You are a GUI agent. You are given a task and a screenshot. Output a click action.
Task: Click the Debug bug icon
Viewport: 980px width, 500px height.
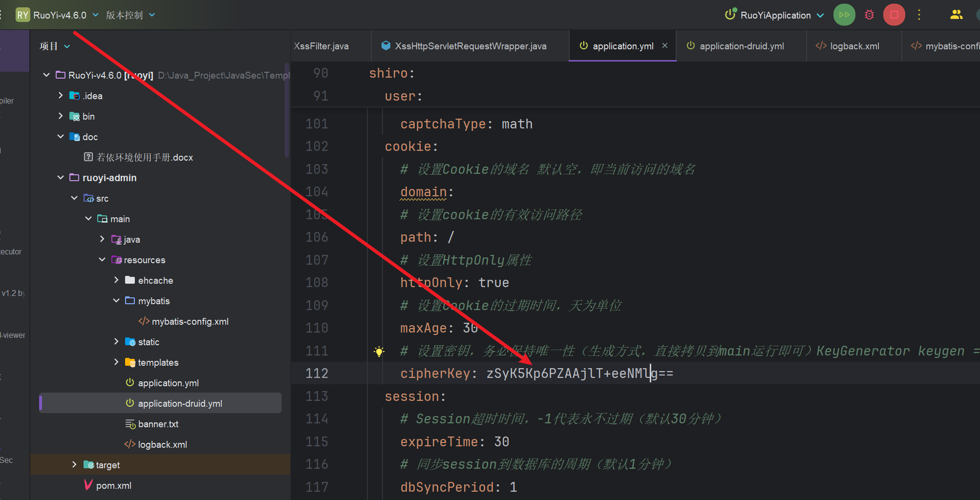(869, 15)
